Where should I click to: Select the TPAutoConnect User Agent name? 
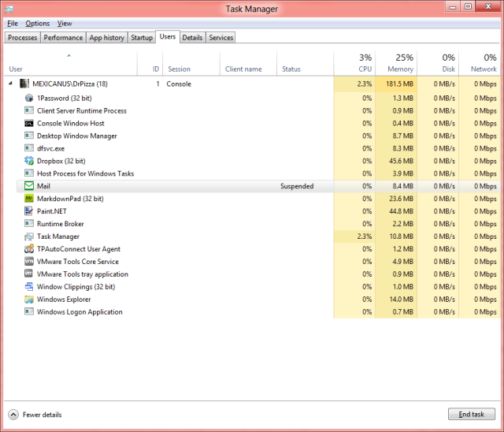(x=79, y=249)
